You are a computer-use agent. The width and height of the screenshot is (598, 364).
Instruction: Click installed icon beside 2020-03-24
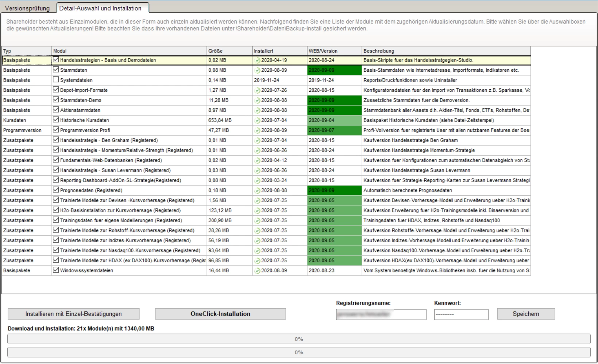click(x=257, y=180)
